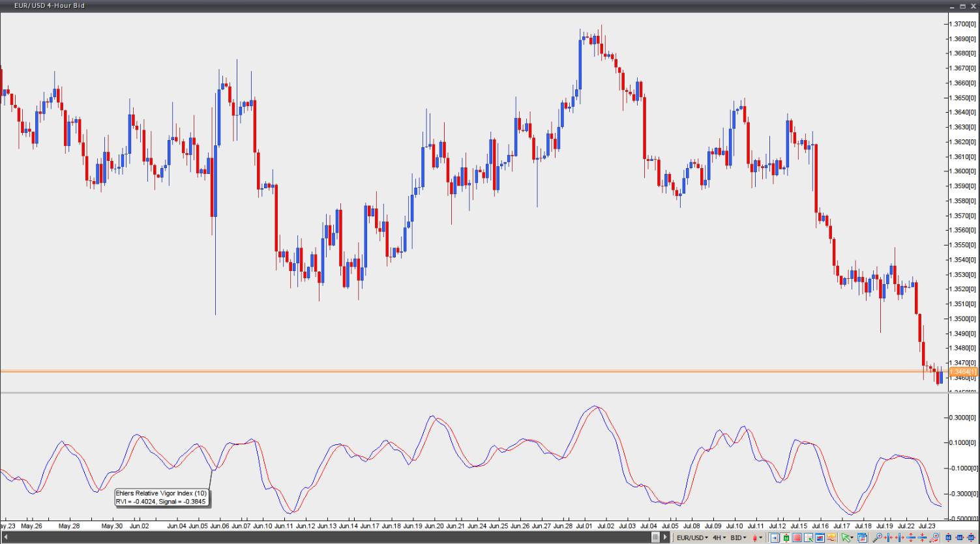Viewport: 980px width, 544px height.
Task: Click the cascading chart windows icon
Action: 862,537
